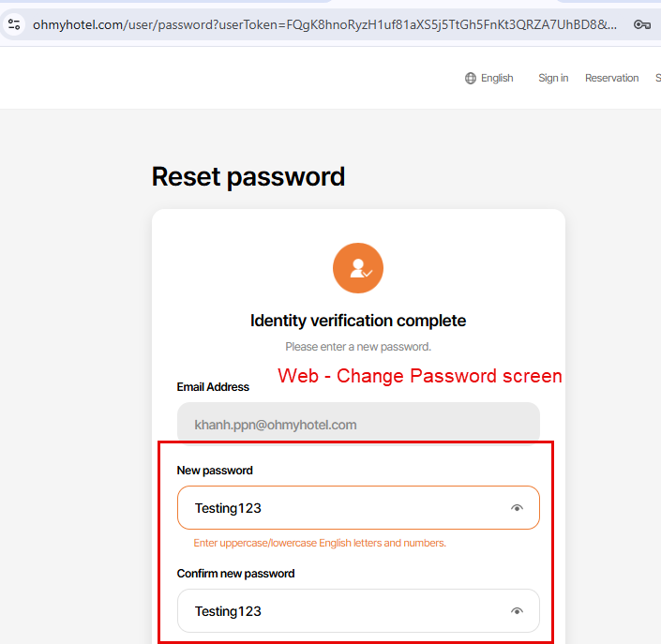Open the Sign in page
661x644 pixels.
[x=553, y=79]
